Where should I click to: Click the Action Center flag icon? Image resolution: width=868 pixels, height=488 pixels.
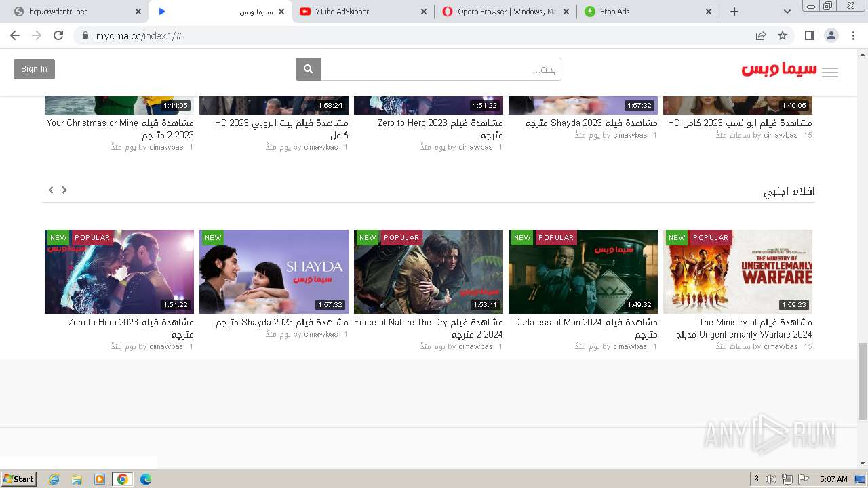[802, 479]
